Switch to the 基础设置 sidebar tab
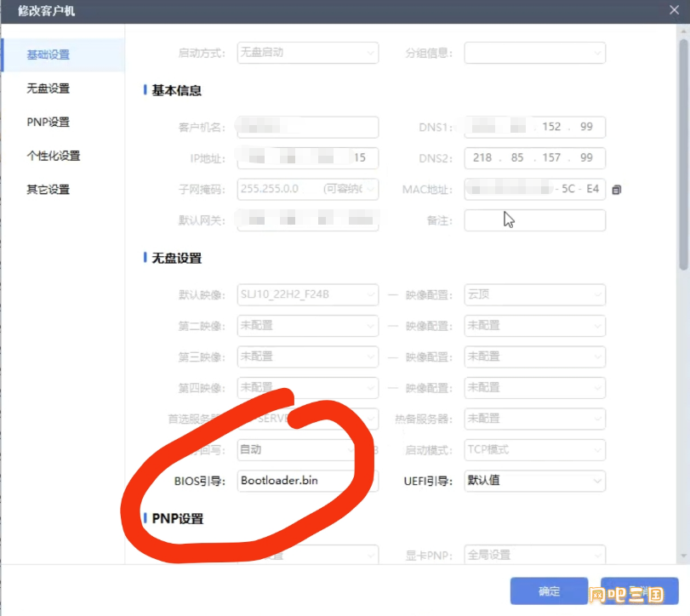The width and height of the screenshot is (690, 616). (48, 55)
